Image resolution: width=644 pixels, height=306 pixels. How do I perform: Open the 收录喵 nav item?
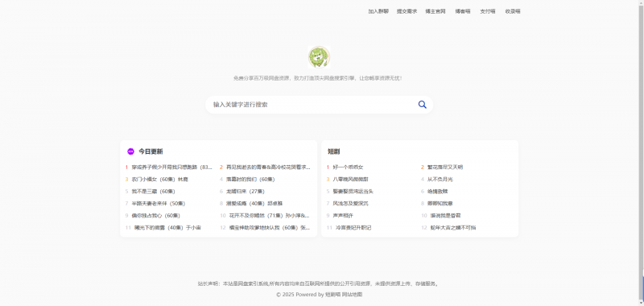point(513,11)
